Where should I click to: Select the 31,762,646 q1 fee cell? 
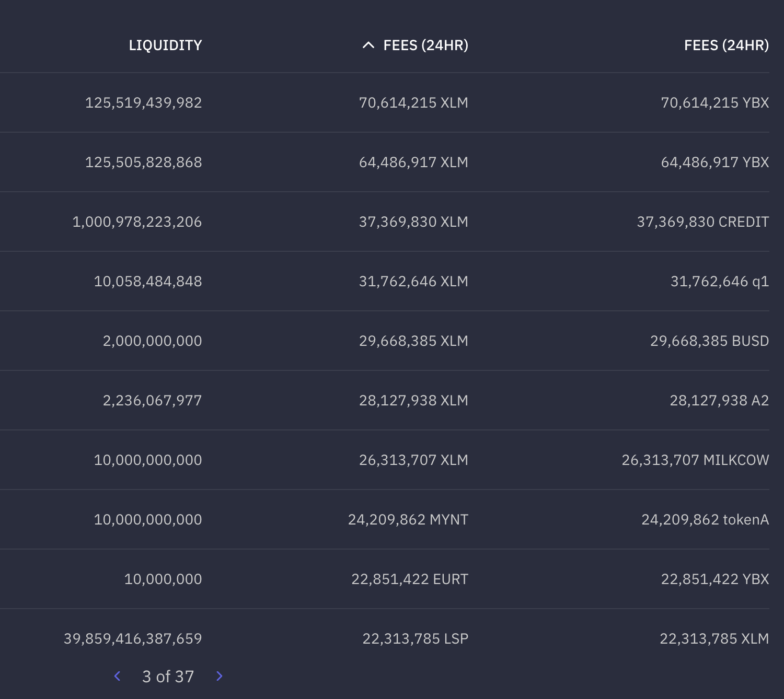720,281
